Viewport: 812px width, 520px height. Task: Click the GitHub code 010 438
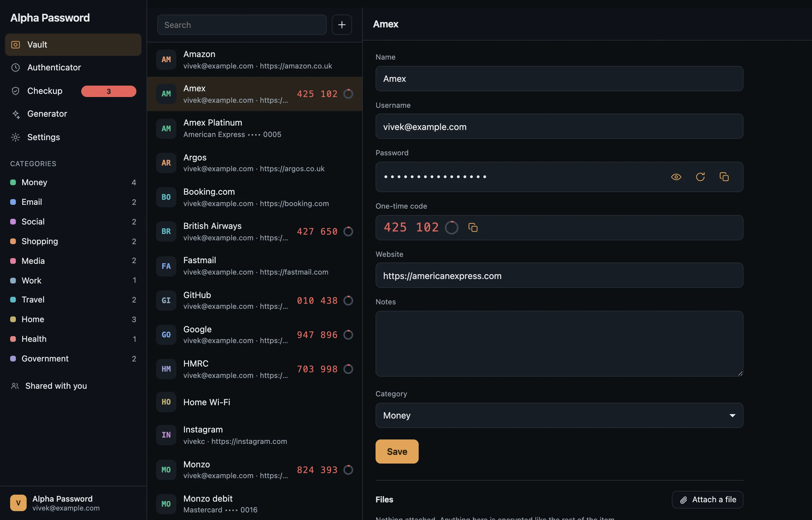coord(317,301)
